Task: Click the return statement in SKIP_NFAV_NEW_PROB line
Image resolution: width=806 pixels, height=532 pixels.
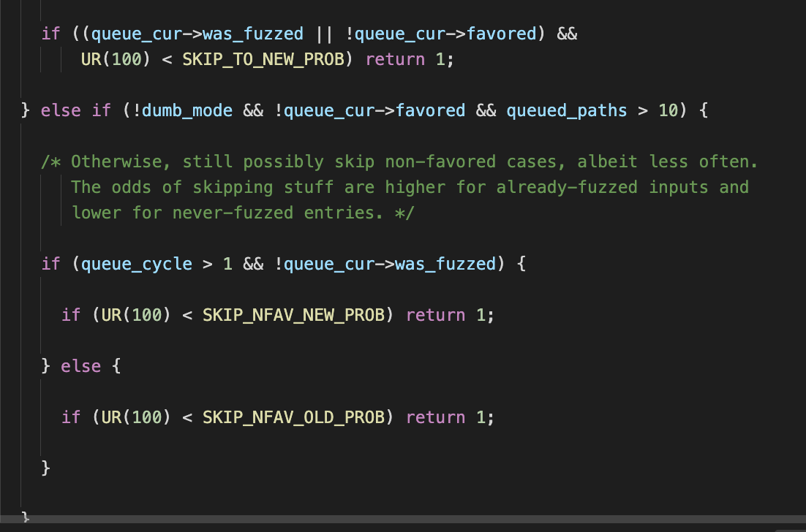Action: (x=436, y=315)
